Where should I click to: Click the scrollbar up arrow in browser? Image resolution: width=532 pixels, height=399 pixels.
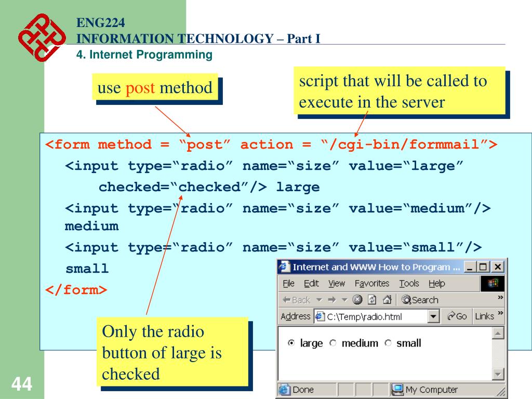pos(498,333)
